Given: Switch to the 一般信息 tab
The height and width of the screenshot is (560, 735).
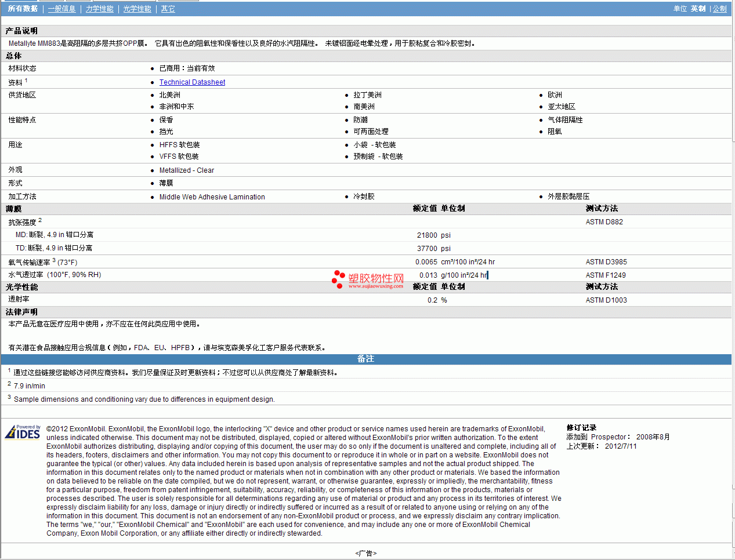Looking at the screenshot, I should click(x=61, y=9).
